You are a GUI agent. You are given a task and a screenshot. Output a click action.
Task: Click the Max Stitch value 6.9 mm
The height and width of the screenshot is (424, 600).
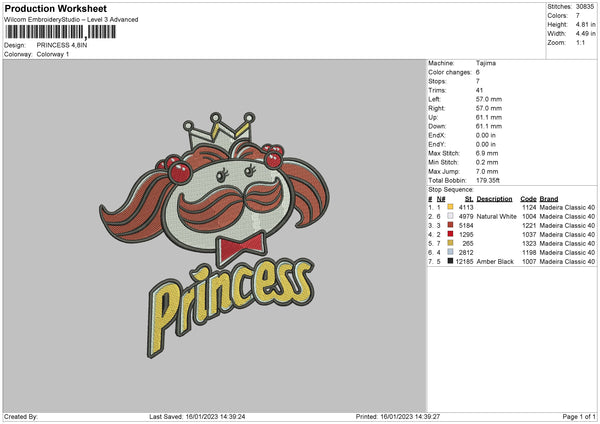[x=487, y=153]
